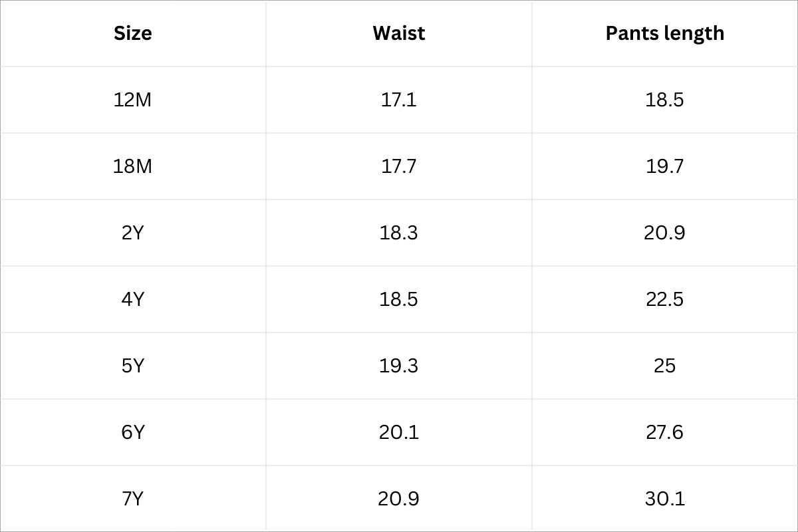Click pants length value 19.7
This screenshot has width=798, height=532.
pos(665,166)
